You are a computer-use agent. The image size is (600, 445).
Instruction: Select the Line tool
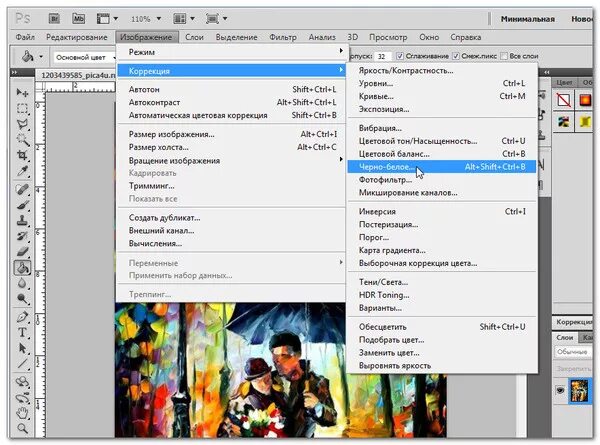pyautogui.click(x=22, y=363)
